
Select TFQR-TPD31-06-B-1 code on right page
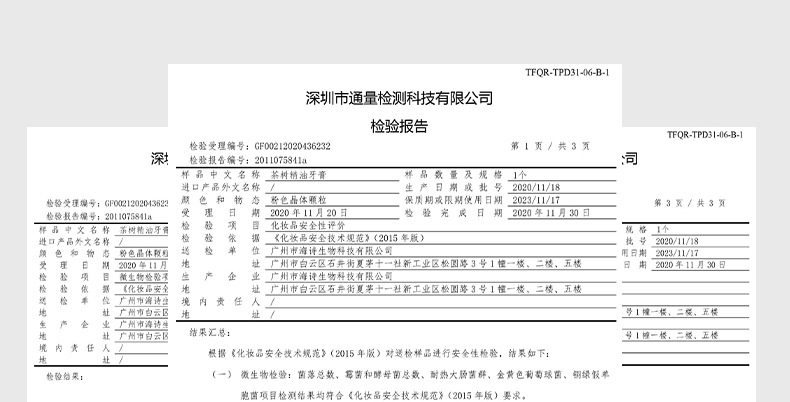point(705,135)
